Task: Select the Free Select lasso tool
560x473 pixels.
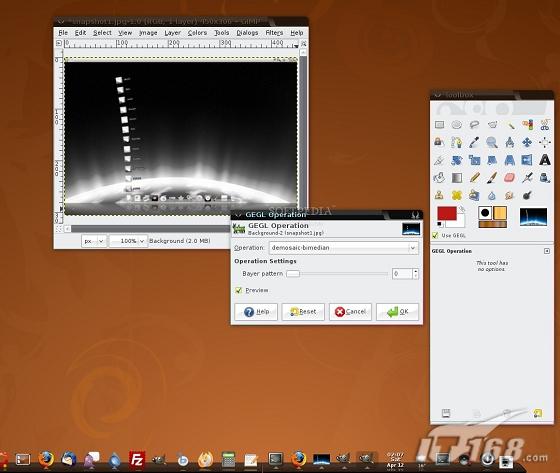Action: pos(474,125)
